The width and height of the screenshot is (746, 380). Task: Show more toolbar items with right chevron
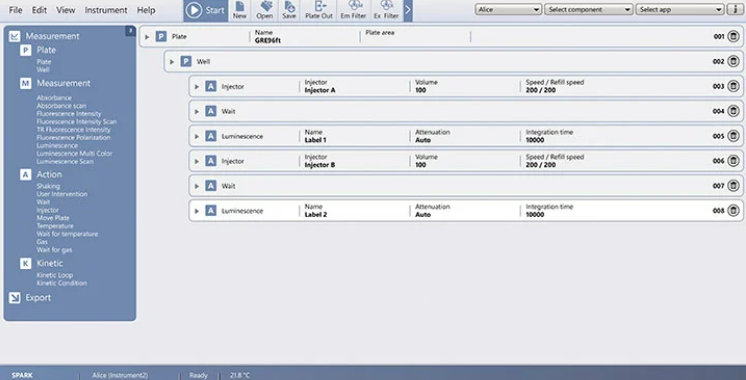[408, 10]
